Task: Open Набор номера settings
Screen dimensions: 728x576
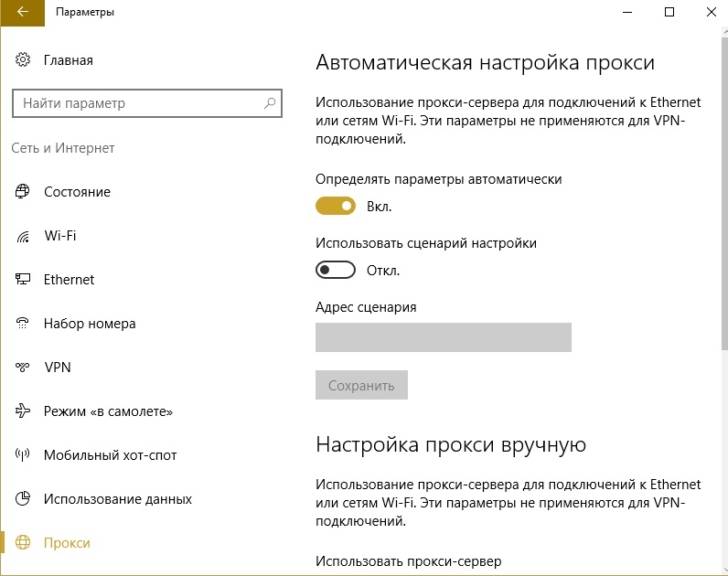Action: click(90, 324)
